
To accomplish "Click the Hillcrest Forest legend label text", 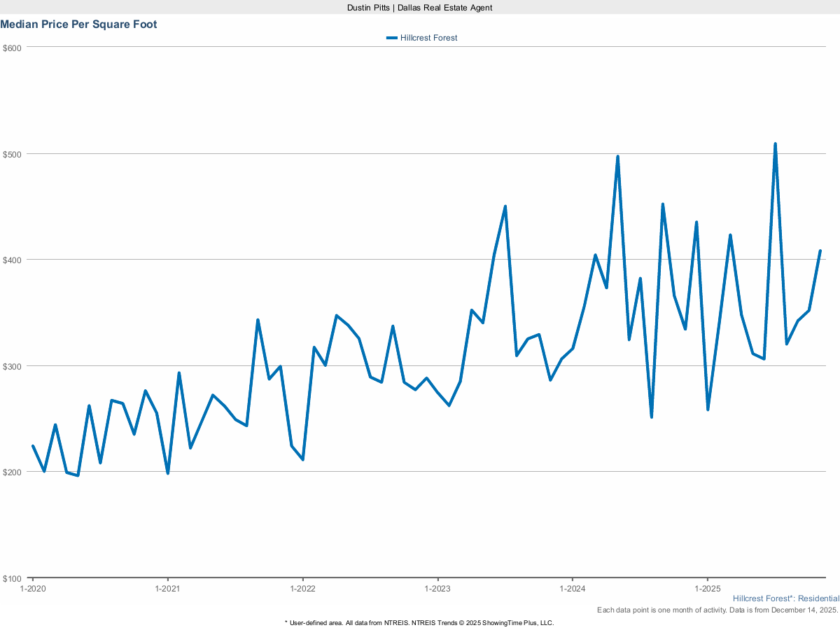I will point(428,38).
